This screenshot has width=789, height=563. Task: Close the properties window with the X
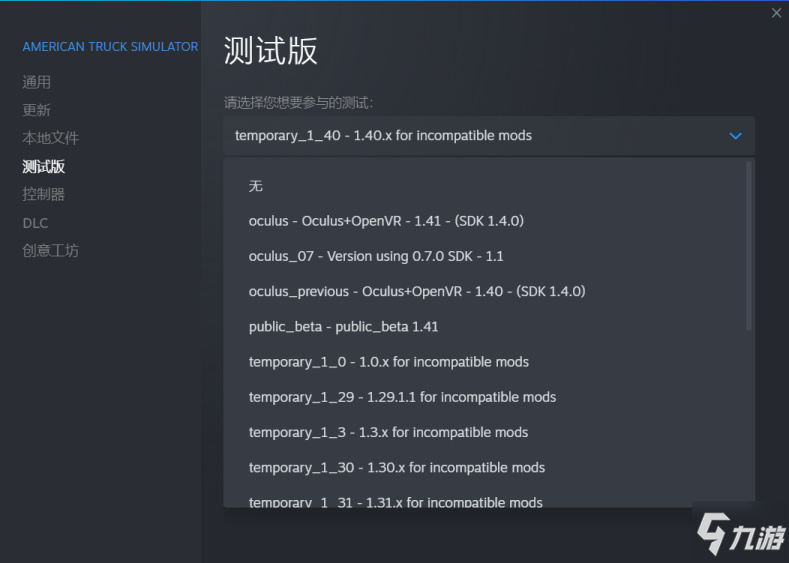[x=776, y=13]
